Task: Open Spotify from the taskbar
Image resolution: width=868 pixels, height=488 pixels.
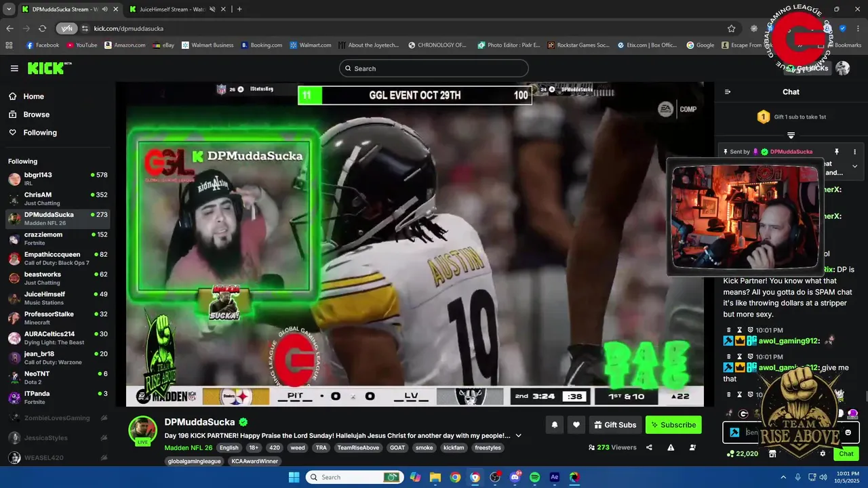Action: tap(534, 477)
